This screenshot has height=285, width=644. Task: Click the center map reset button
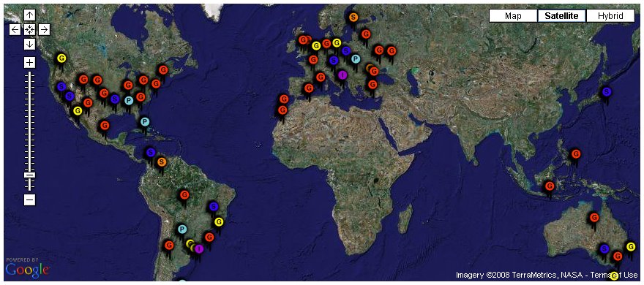click(29, 29)
